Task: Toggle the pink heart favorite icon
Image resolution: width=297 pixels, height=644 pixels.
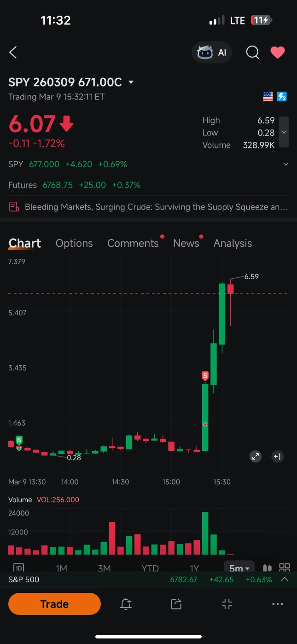Action: (277, 53)
